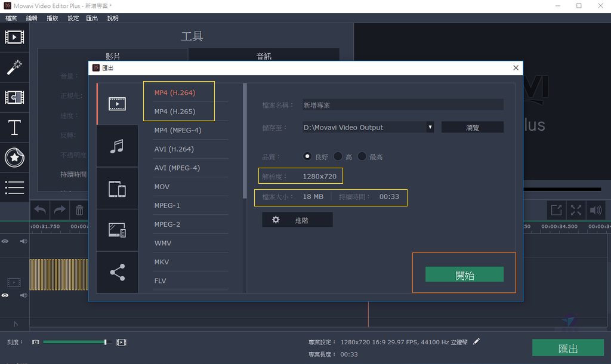The image size is (611, 364).
Task: Choose WMV format
Action: [x=162, y=243]
